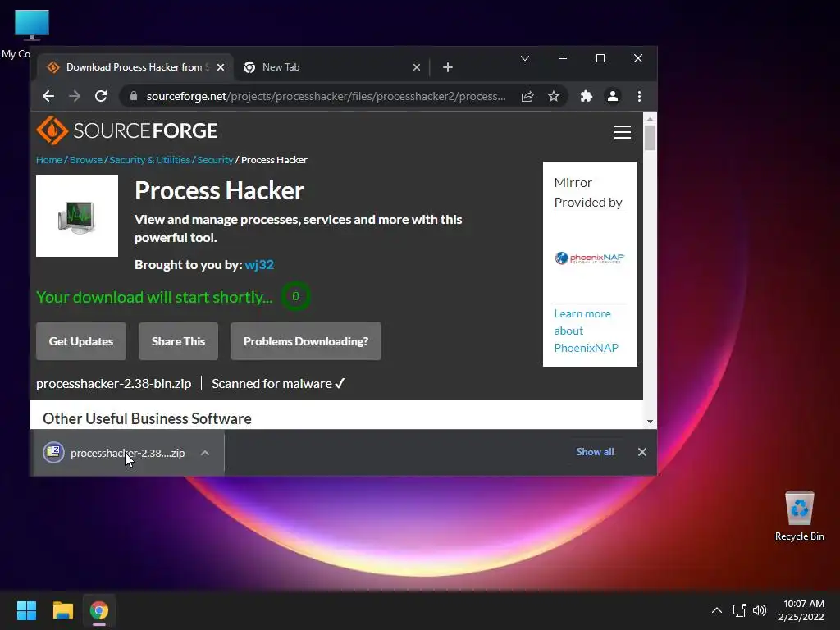This screenshot has width=840, height=630.
Task: Click the SourceForge logo
Action: 127,130
